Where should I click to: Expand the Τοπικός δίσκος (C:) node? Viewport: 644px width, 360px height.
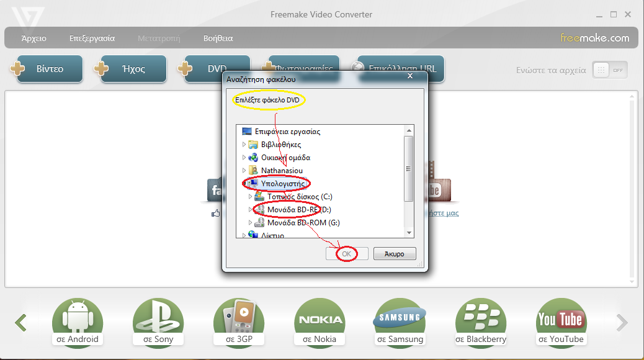pos(250,197)
